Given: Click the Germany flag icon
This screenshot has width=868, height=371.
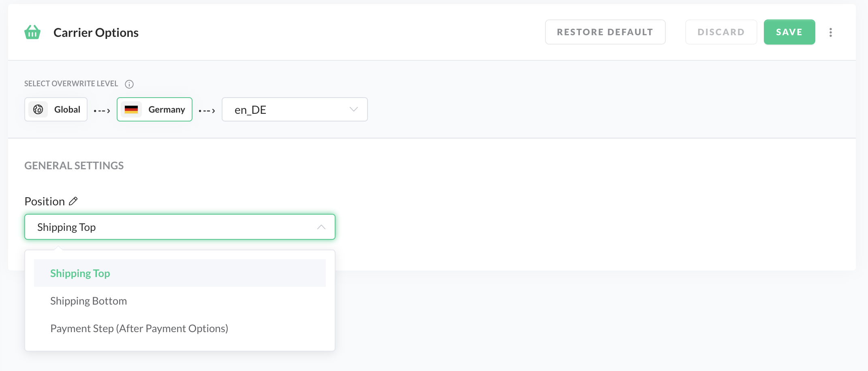Looking at the screenshot, I should 131,109.
